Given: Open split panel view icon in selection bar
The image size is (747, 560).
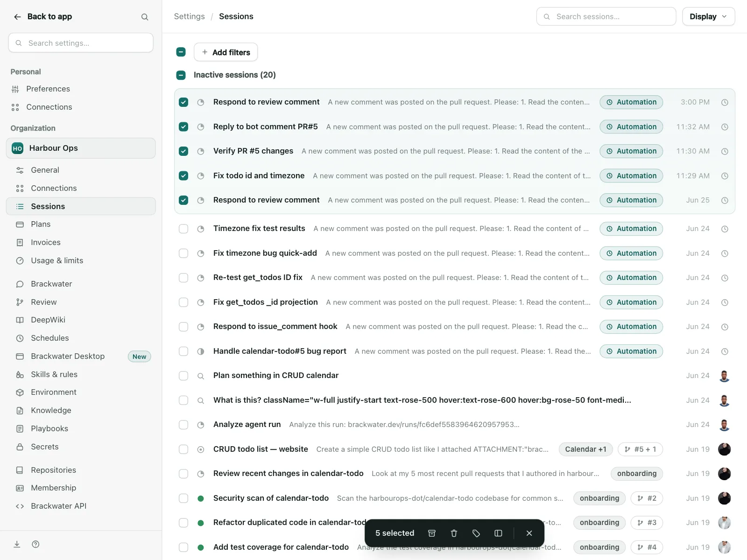Looking at the screenshot, I should [x=498, y=533].
